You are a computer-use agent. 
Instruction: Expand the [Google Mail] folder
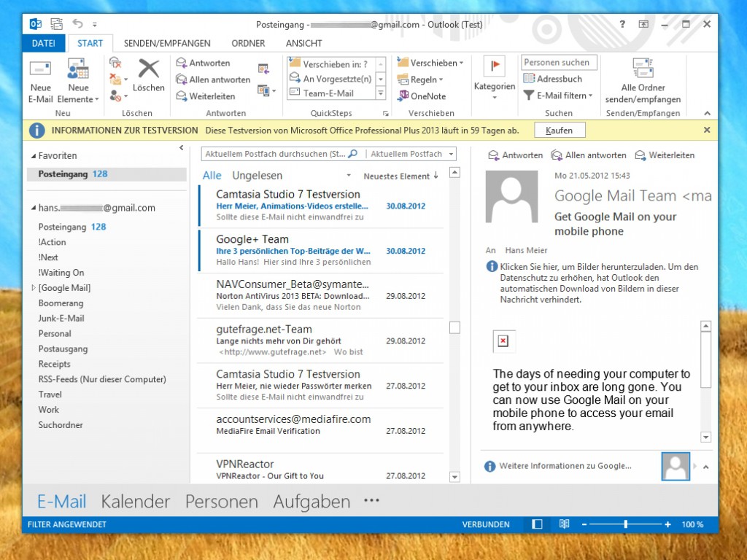[33, 288]
